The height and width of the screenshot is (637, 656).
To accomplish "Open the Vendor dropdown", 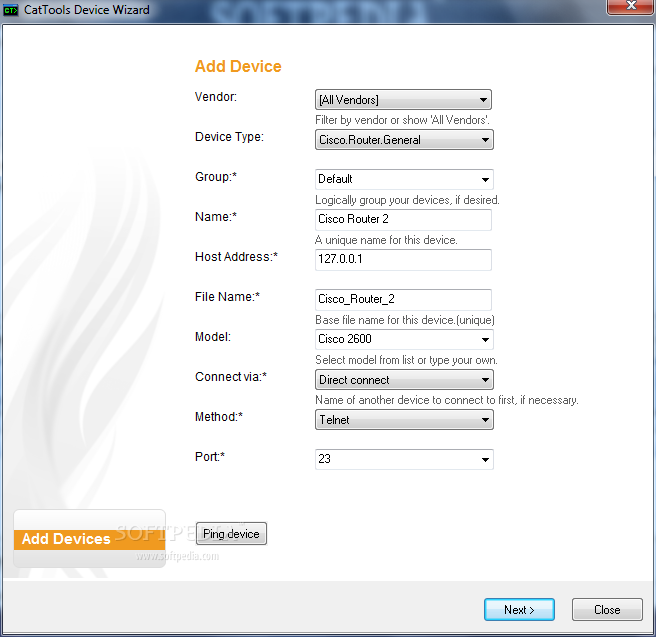I will click(x=403, y=100).
